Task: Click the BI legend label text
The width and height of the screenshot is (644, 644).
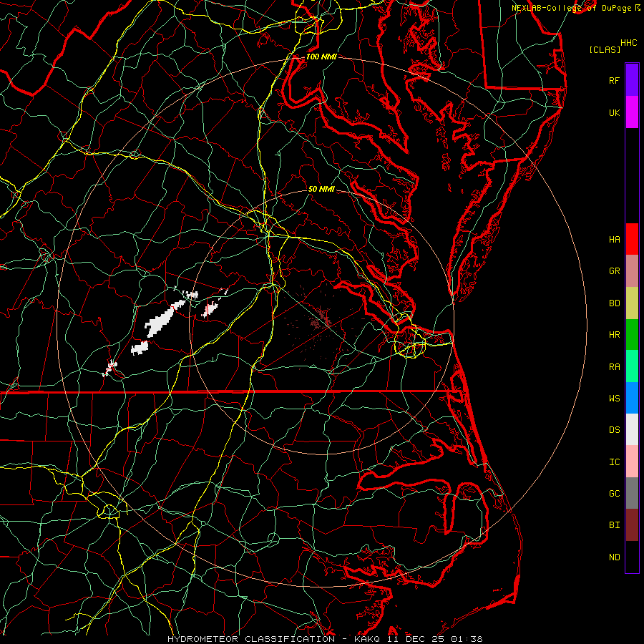Action: pyautogui.click(x=614, y=525)
